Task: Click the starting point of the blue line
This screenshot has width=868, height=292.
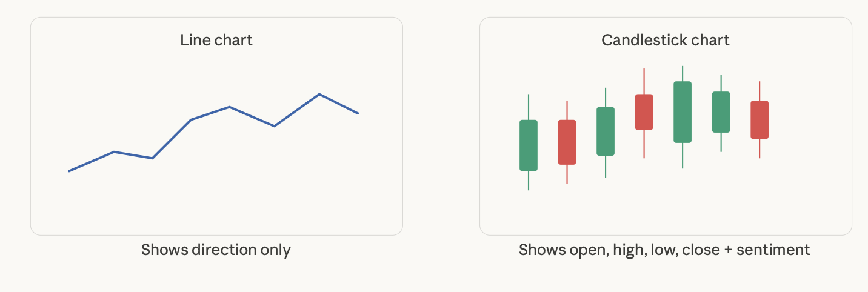Action: pyautogui.click(x=68, y=171)
